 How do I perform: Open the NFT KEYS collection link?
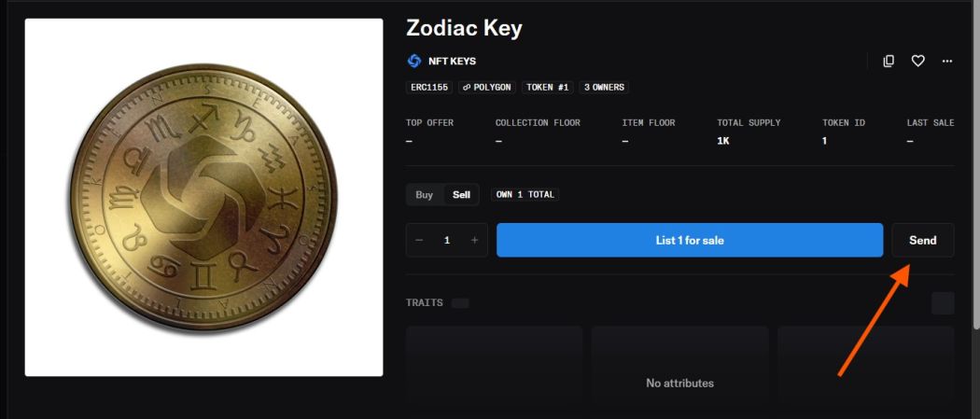(452, 62)
